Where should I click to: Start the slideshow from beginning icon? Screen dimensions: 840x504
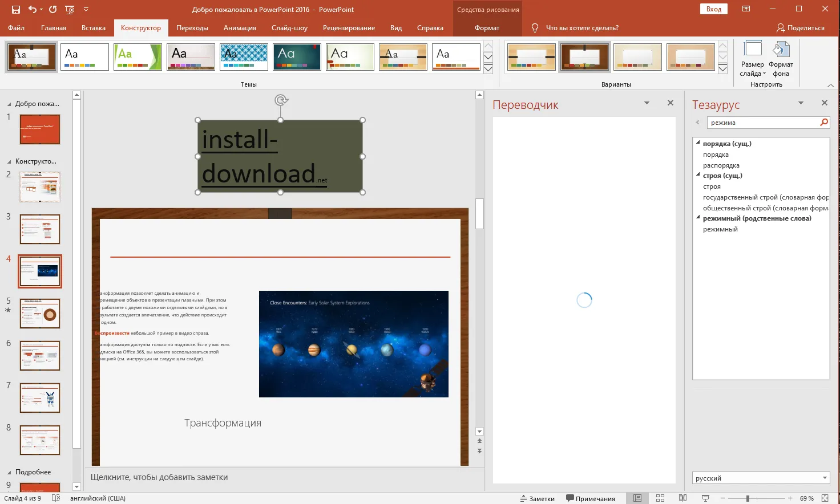[70, 9]
